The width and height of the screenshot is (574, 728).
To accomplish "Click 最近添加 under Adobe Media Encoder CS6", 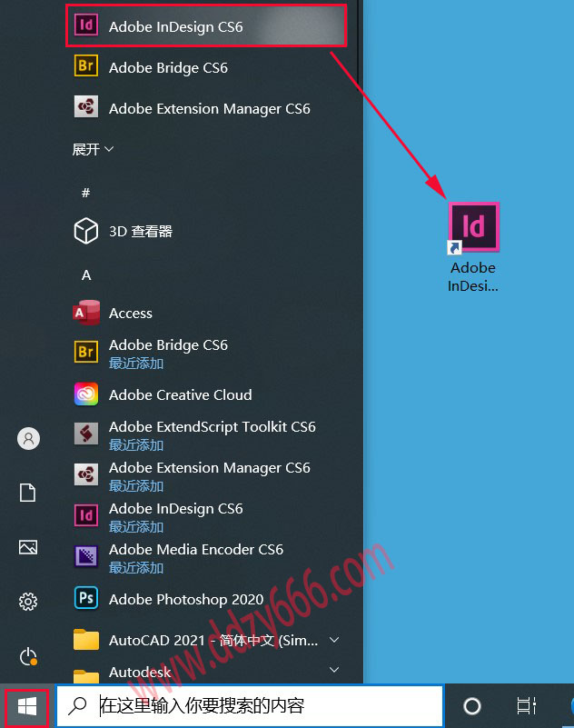I will [136, 567].
